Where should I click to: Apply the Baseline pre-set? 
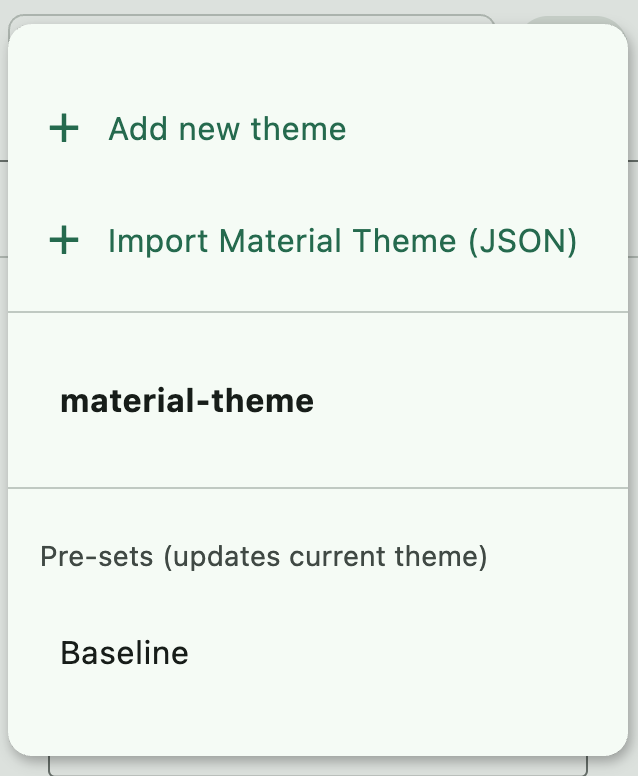point(124,653)
